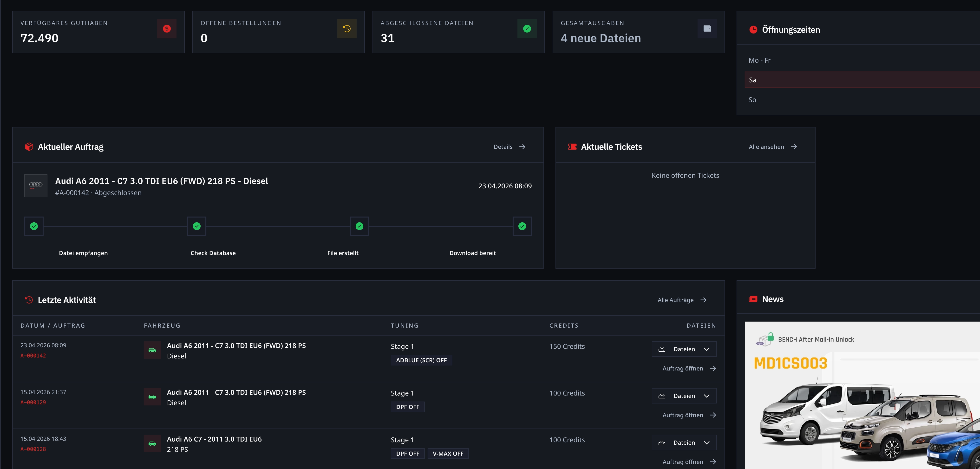Click the FAHRZEUG column header
This screenshot has height=469, width=980.
click(x=162, y=325)
